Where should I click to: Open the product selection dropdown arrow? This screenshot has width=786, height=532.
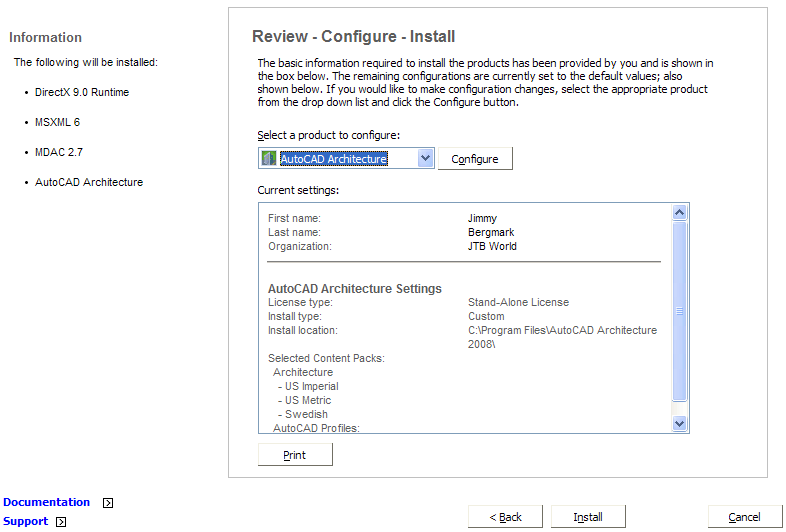click(425, 158)
